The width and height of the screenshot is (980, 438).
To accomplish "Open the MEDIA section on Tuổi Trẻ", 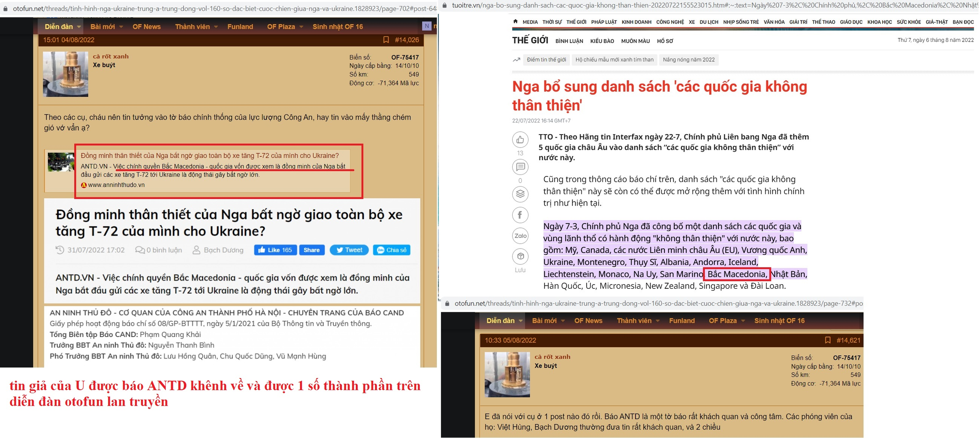I will 530,22.
